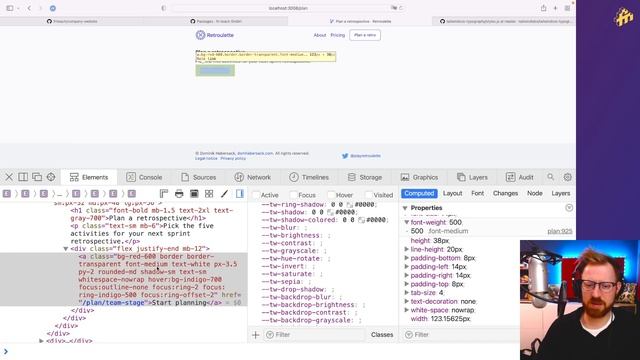The width and height of the screenshot is (640, 360).
Task: Toggle the details sidebar icon
Action: [240, 193]
